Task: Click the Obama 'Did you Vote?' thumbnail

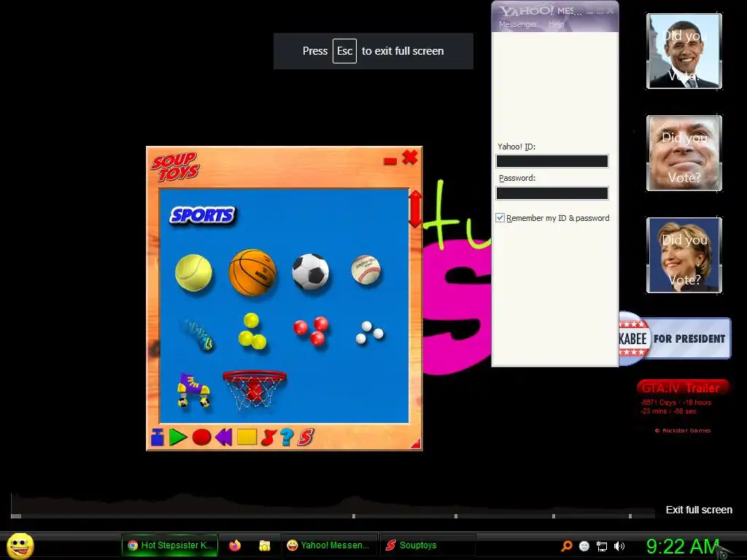Action: pyautogui.click(x=684, y=51)
